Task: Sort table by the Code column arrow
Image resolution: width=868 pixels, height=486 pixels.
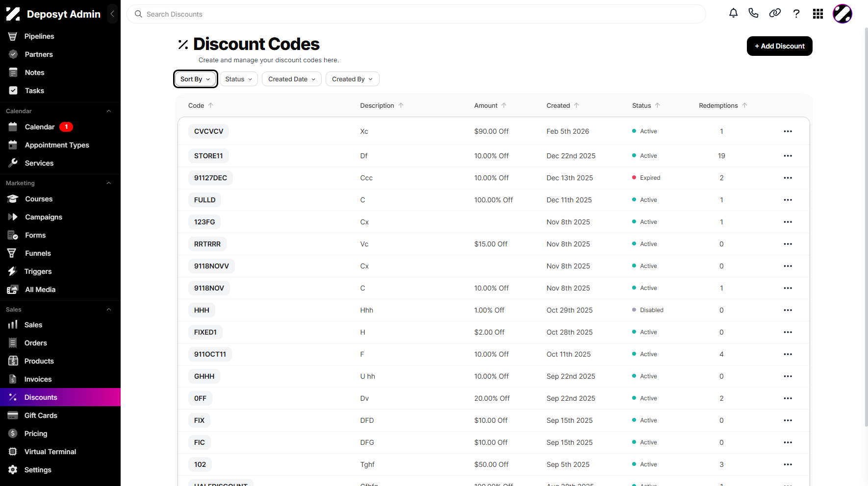Action: coord(211,105)
